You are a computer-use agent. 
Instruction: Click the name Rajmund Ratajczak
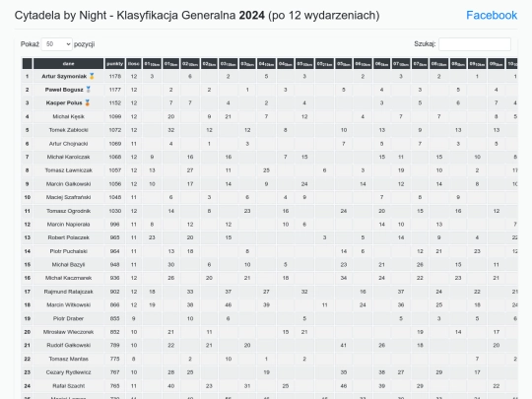(x=69, y=292)
